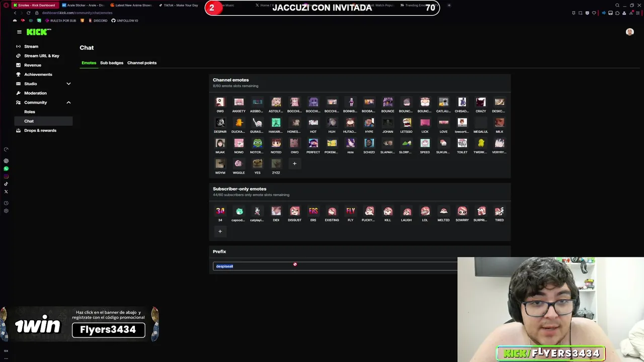The image size is (644, 362).
Task: Select the LOVE channel emote
Action: click(443, 126)
